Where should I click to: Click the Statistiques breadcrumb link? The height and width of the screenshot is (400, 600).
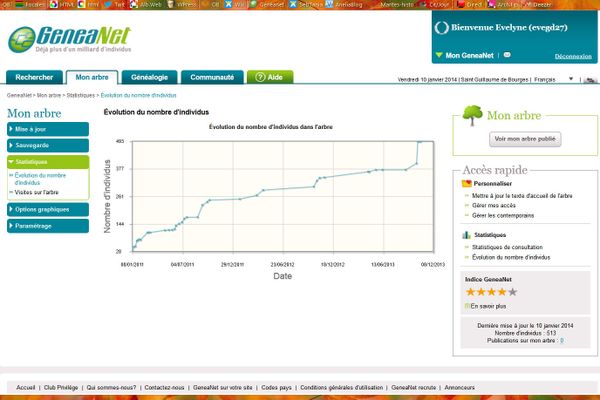point(80,95)
